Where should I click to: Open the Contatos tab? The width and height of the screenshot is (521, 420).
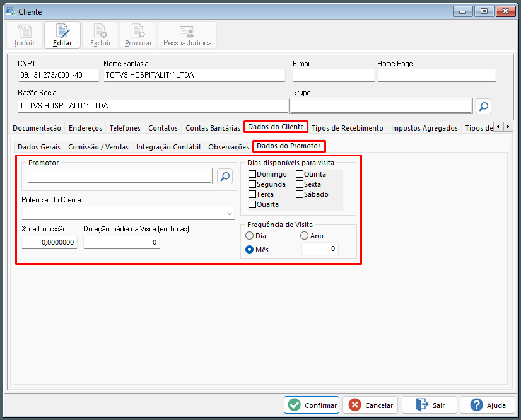(x=163, y=128)
